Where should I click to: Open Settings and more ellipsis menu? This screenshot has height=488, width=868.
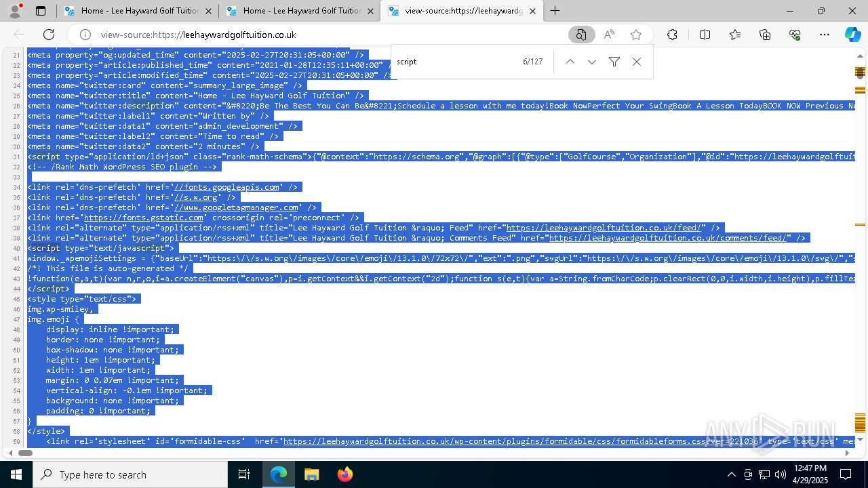pyautogui.click(x=825, y=35)
